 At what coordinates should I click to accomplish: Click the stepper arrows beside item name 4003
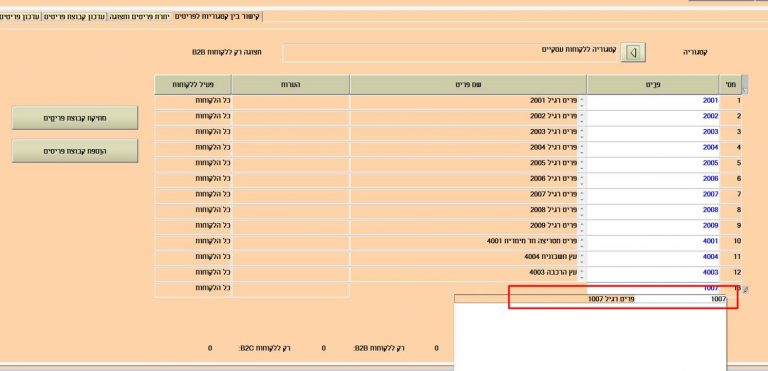pyautogui.click(x=582, y=273)
